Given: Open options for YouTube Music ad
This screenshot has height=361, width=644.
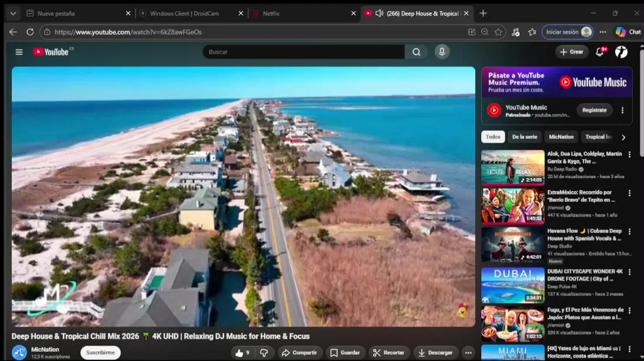Looking at the screenshot, I should (x=622, y=110).
